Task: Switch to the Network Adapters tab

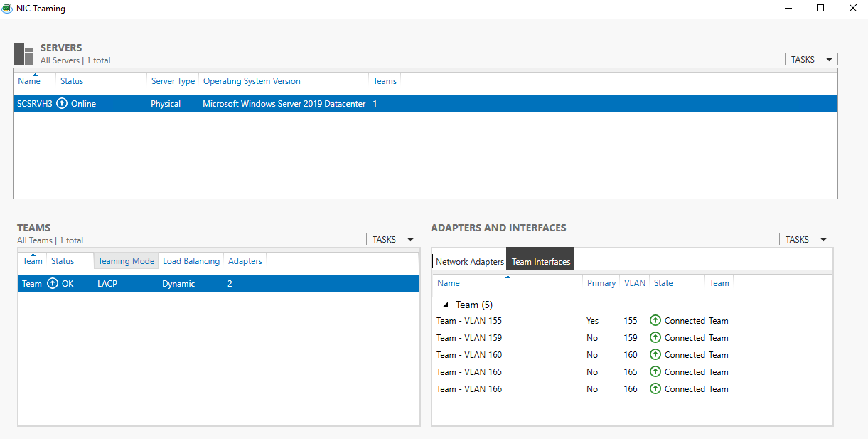Action: coord(470,262)
